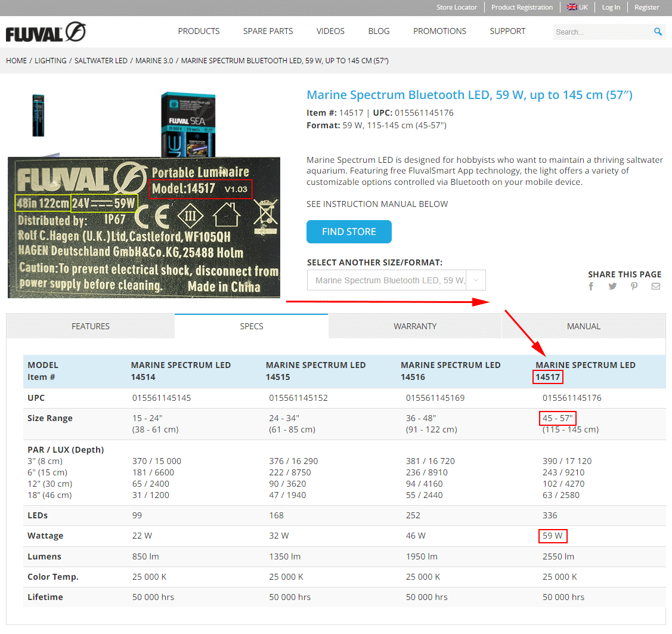This screenshot has width=672, height=634.
Task: Click the search magnifier icon
Action: pos(658,32)
